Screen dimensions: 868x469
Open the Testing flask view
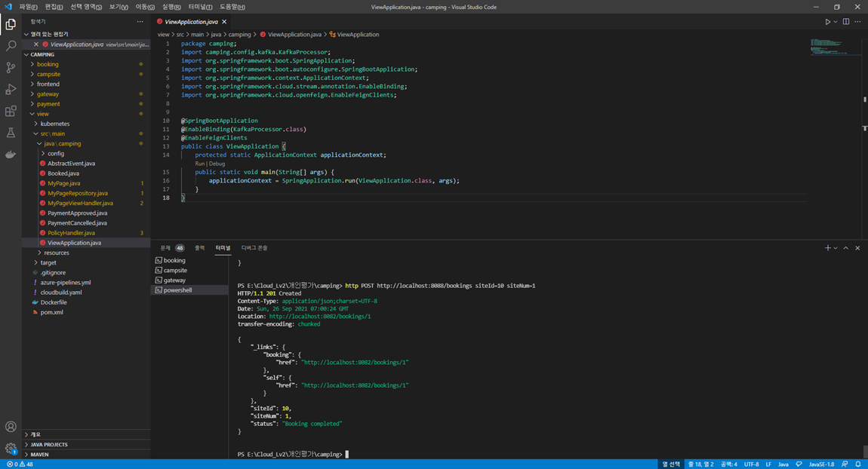(11, 133)
